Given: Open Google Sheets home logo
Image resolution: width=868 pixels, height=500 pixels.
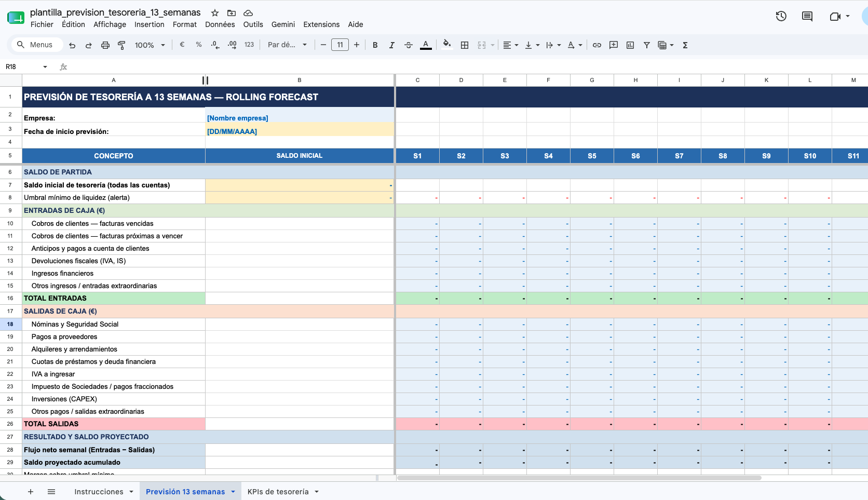Looking at the screenshot, I should click(x=16, y=18).
